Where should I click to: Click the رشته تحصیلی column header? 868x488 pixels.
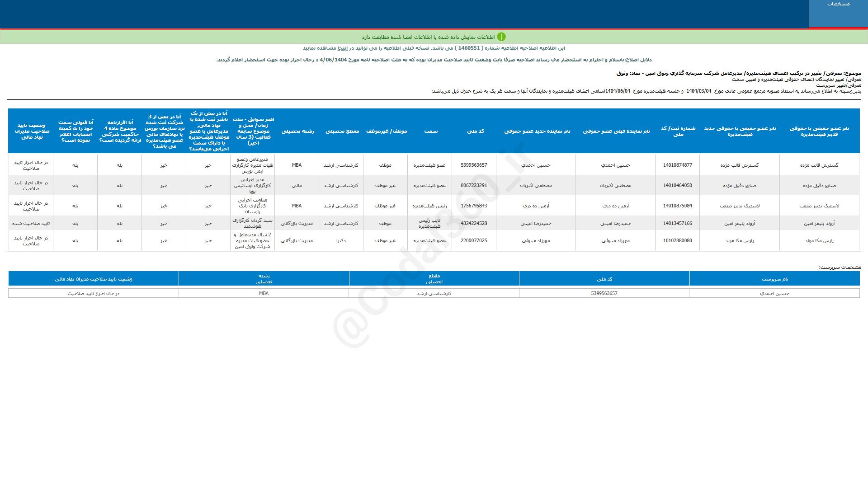point(297,131)
